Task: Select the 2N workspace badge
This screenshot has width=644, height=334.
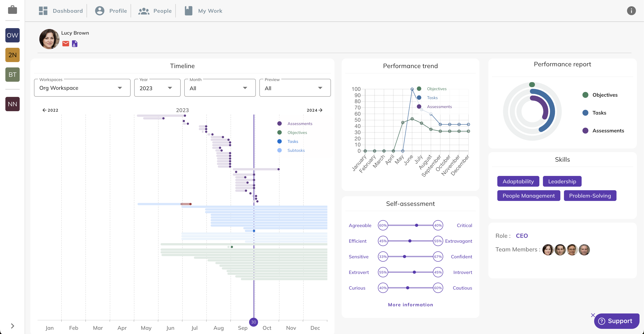Action: coord(13,55)
